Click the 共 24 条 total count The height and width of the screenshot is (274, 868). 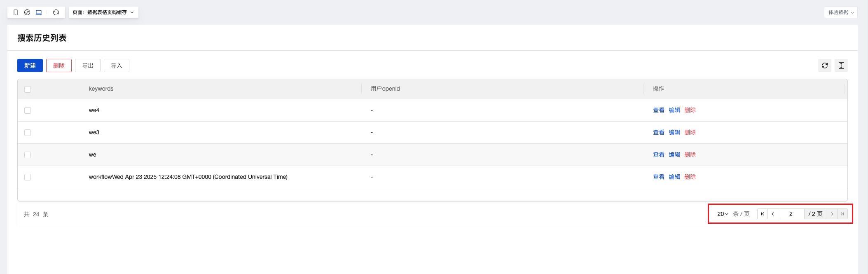tap(36, 214)
